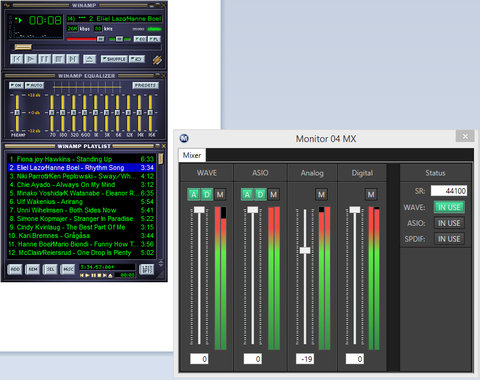The height and width of the screenshot is (380, 480).
Task: Select playlist track Kari Bremnes - Gråpåsa
Action: [81, 235]
